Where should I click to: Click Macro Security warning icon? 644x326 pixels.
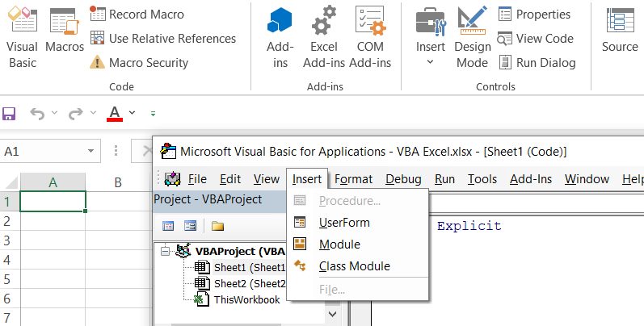[x=97, y=63]
